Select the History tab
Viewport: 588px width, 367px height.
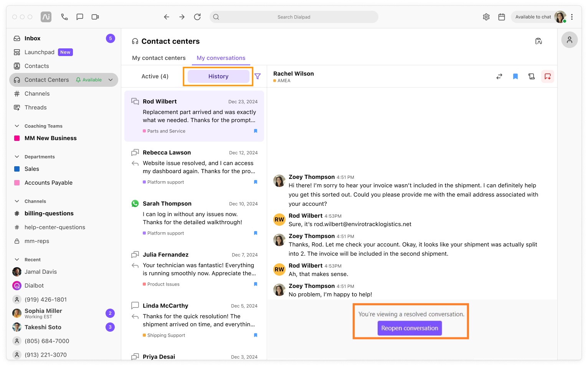(x=218, y=76)
